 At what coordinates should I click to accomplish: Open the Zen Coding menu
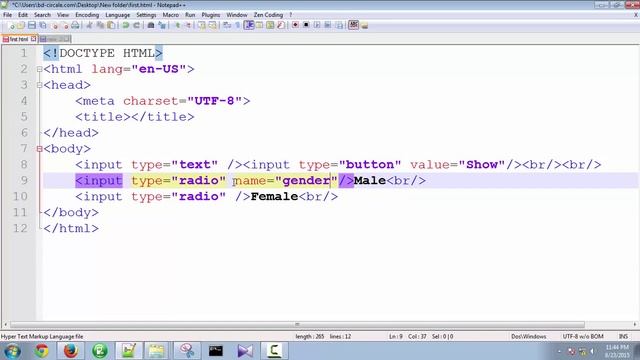[268, 15]
